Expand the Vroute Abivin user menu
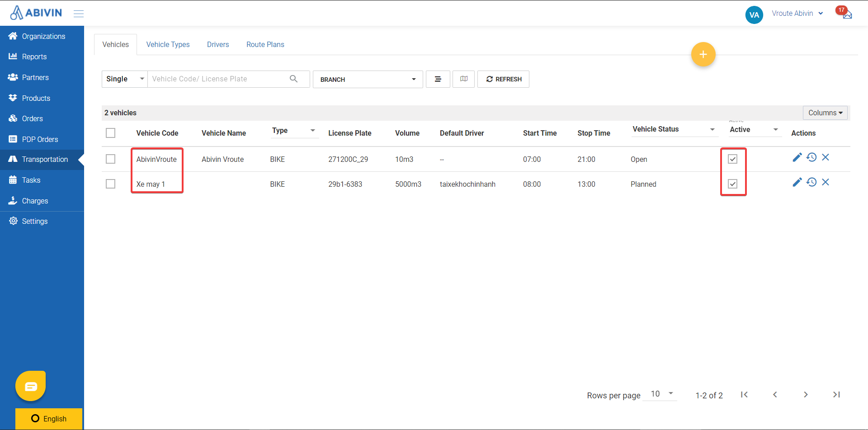The width and height of the screenshot is (868, 430). click(797, 14)
